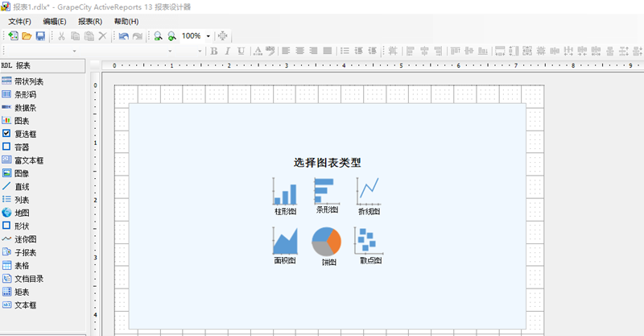The height and width of the screenshot is (336, 644).
Task: Open the font size dropdown
Action: (198, 51)
